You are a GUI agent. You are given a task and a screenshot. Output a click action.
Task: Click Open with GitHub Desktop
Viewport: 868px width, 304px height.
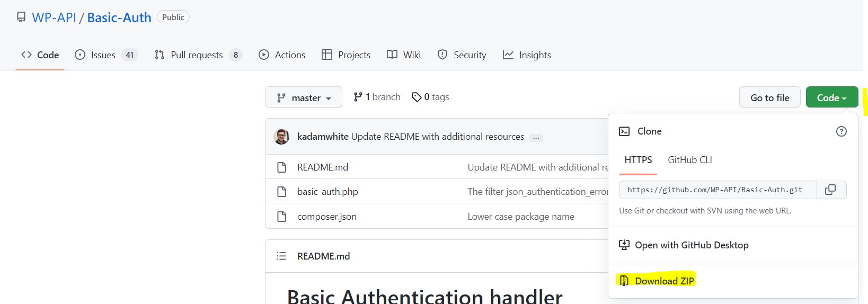[x=691, y=245]
